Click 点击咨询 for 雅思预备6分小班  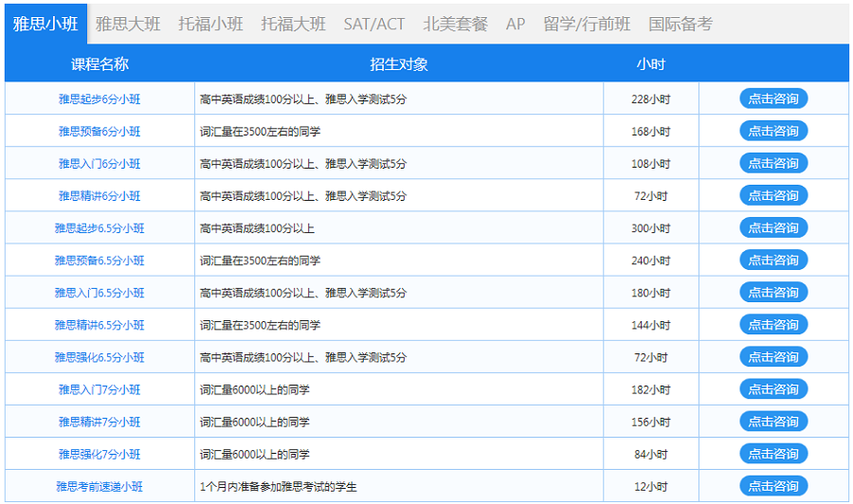(773, 131)
